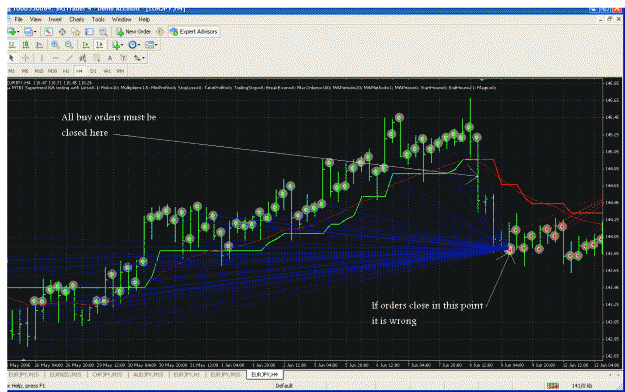This screenshot has width=625, height=392.
Task: Click the Default profile status text
Action: click(x=284, y=386)
